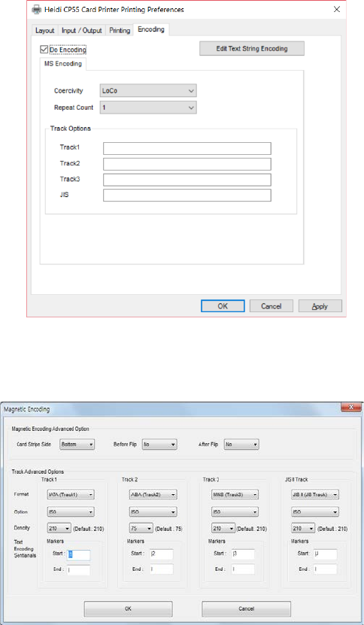Screen dimensions: 364x625
Task: Focus the Track1 input field
Action: (x=187, y=148)
